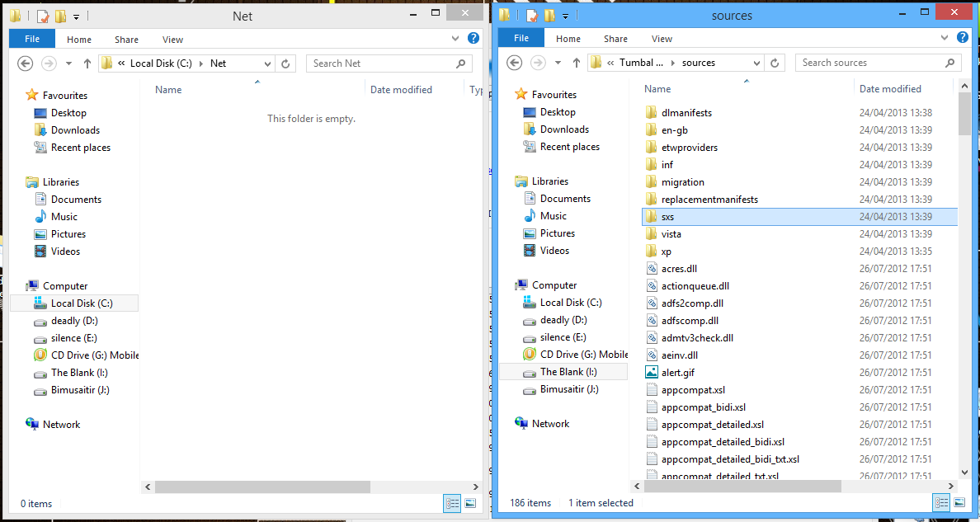This screenshot has width=980, height=522.
Task: Create new folder via Net quick access toolbar icon
Action: [59, 15]
